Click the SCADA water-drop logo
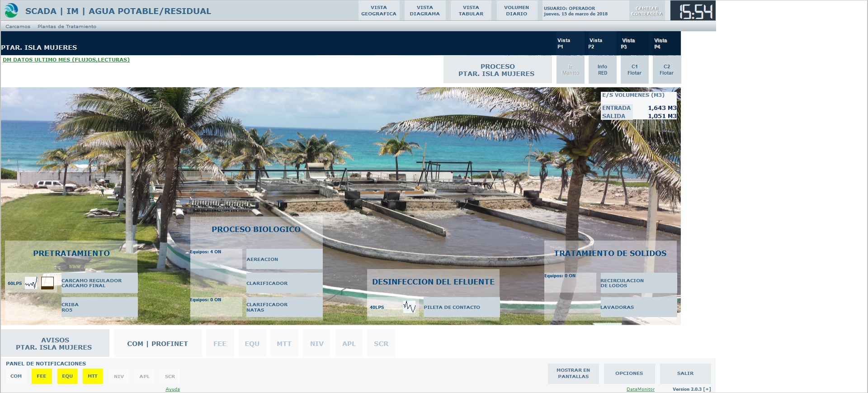The width and height of the screenshot is (868, 393). click(x=11, y=11)
